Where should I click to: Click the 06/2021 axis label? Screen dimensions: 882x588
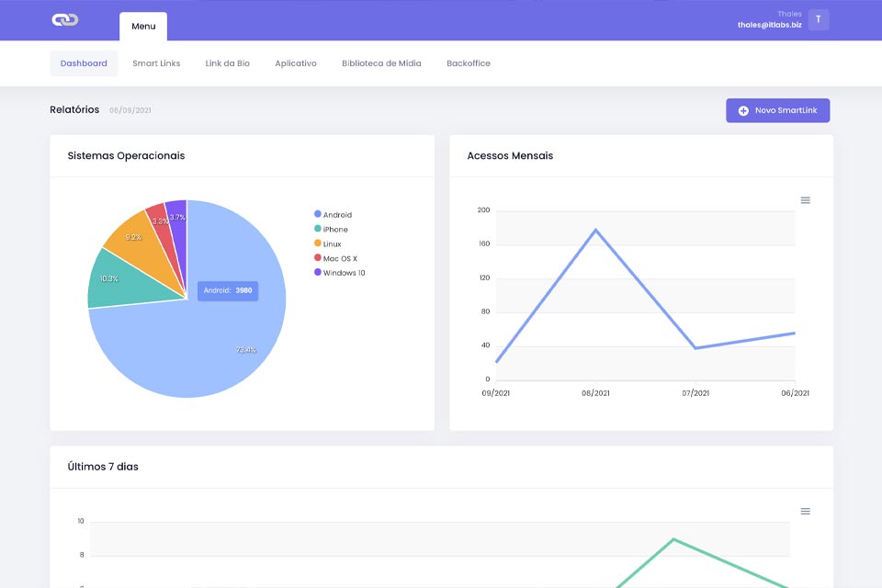pos(795,393)
